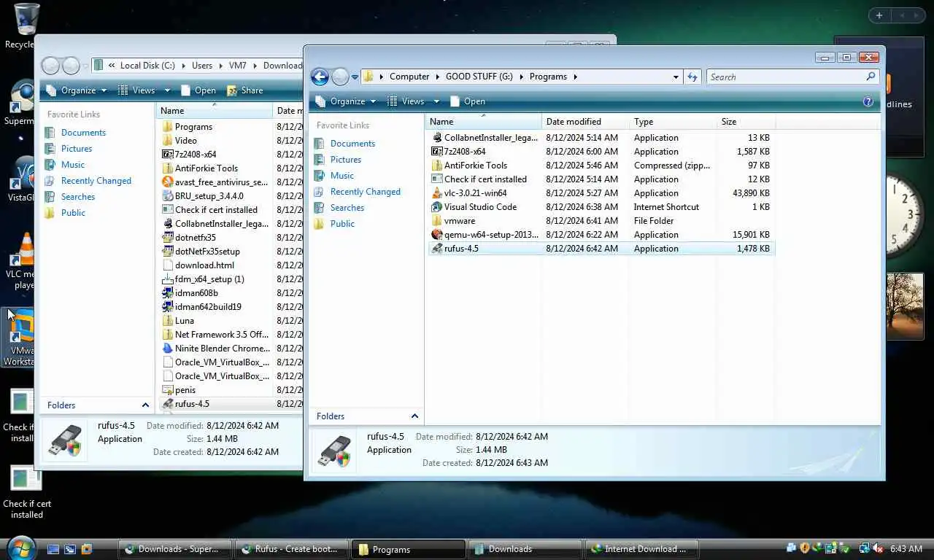Click volume muted icon in system tray
This screenshot has width=934, height=560.
coord(878,548)
